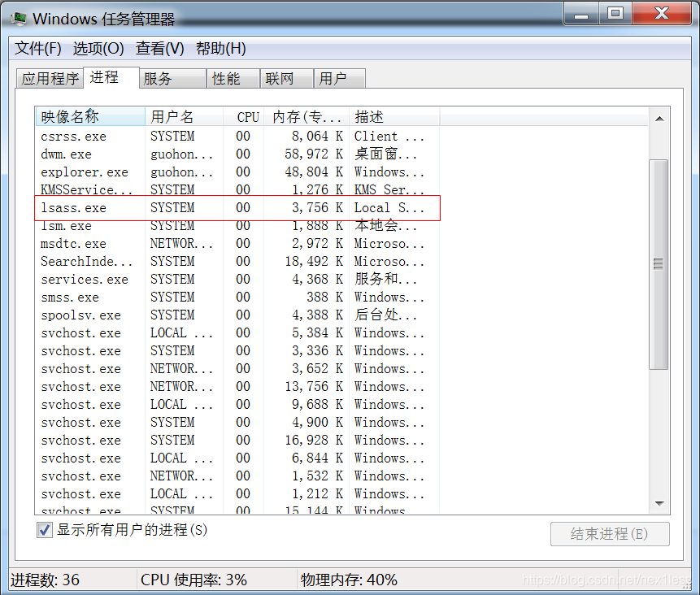The image size is (700, 595).
Task: Switch to the 服务 tab
Action: [172, 79]
